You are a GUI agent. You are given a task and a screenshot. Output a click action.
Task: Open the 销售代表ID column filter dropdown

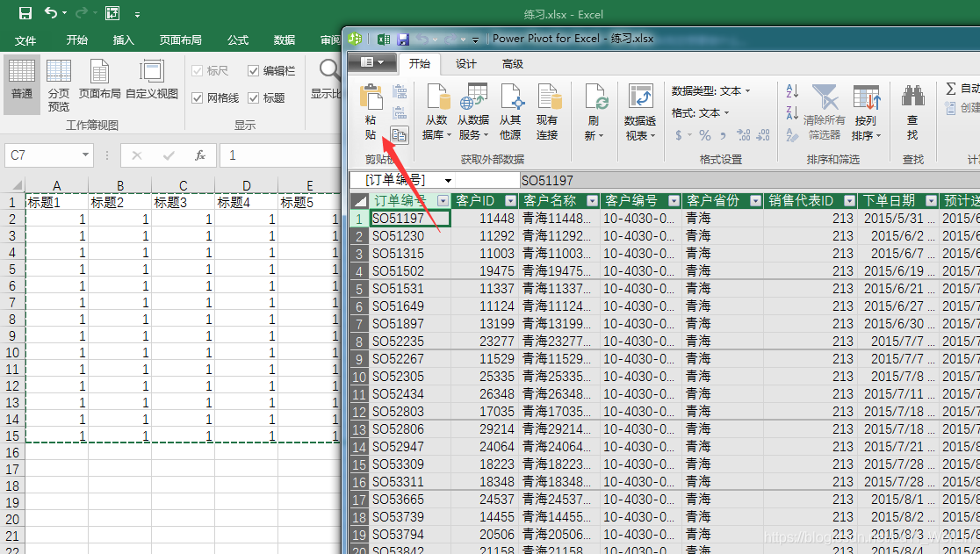point(849,200)
